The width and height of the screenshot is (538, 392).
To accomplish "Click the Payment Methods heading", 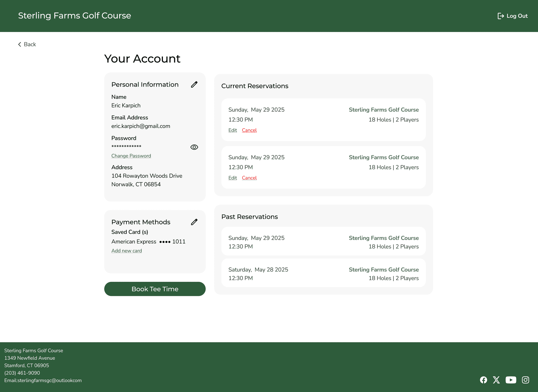I will coord(141,222).
